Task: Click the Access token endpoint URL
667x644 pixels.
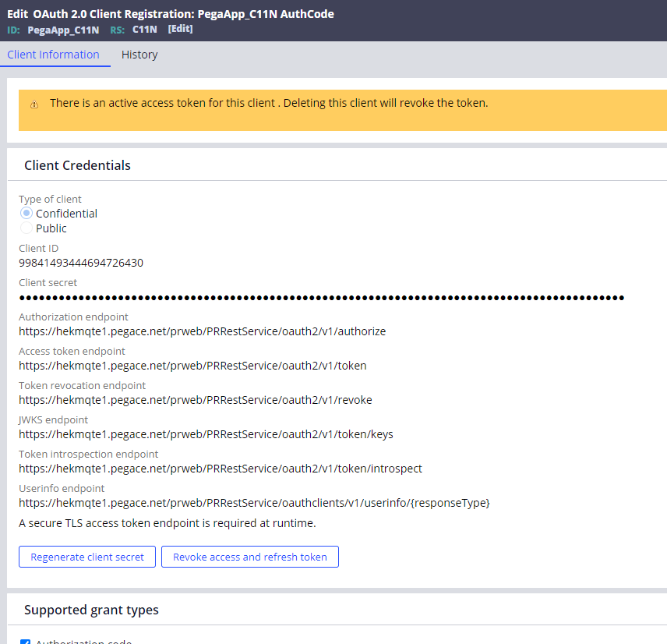Action: tap(192, 366)
